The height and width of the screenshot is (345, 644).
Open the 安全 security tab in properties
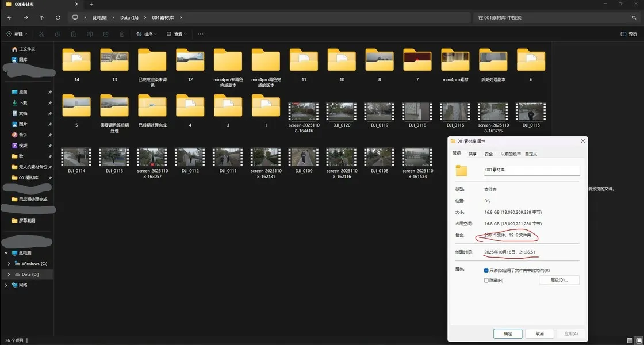[x=488, y=154]
